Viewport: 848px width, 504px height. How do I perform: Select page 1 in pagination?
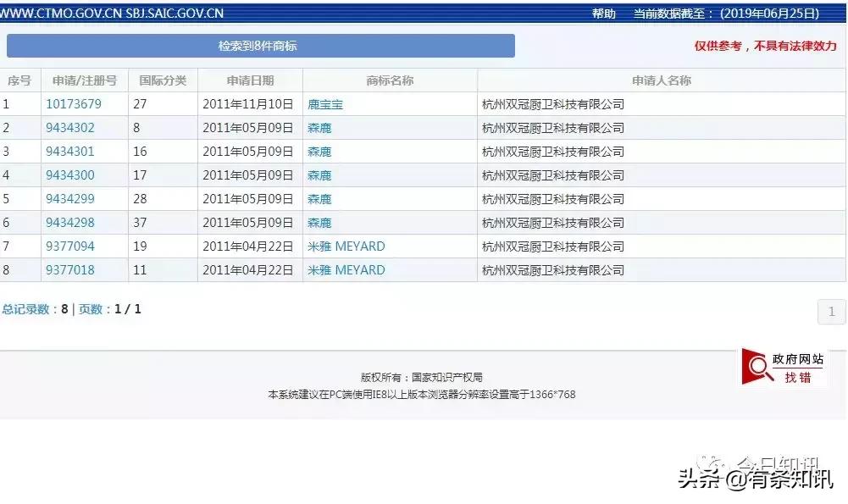(830, 312)
